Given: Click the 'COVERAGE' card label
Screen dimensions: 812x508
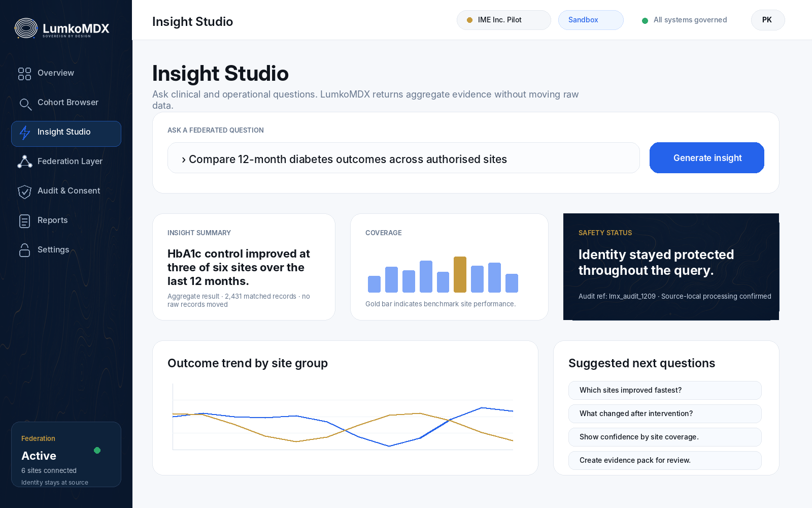Looking at the screenshot, I should tap(384, 233).
